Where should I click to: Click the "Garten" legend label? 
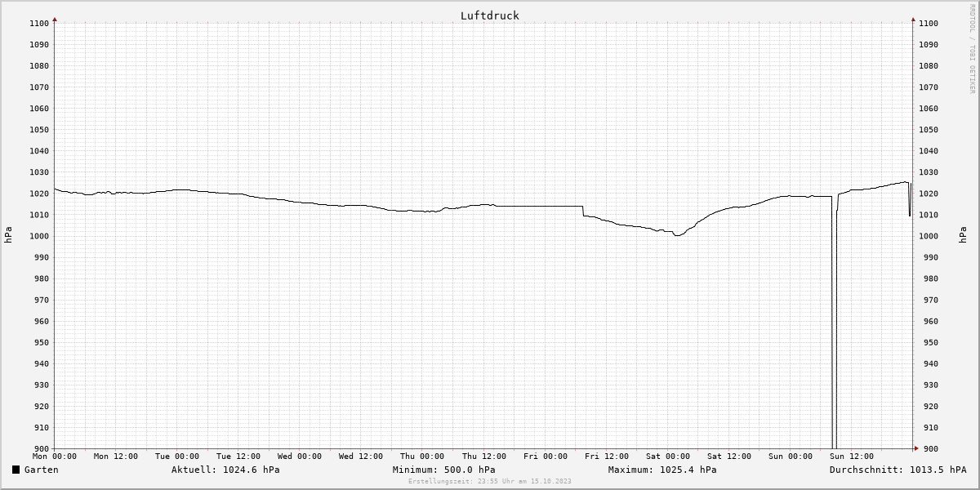coord(41,470)
